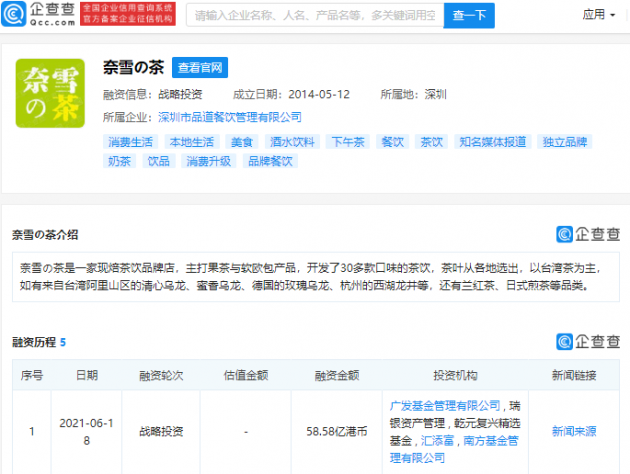
Task: Select the 独立品牌 tag
Action: tap(565, 142)
